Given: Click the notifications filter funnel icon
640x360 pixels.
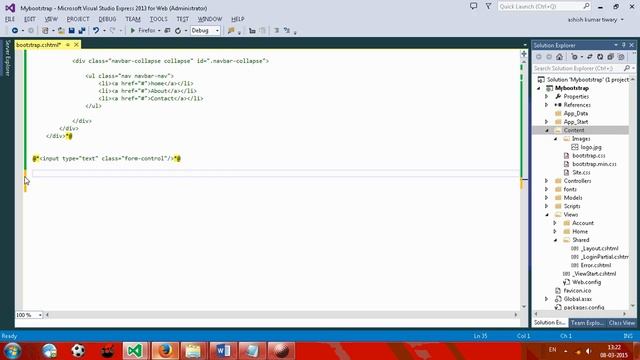Looking at the screenshot, I should pos(488,6).
